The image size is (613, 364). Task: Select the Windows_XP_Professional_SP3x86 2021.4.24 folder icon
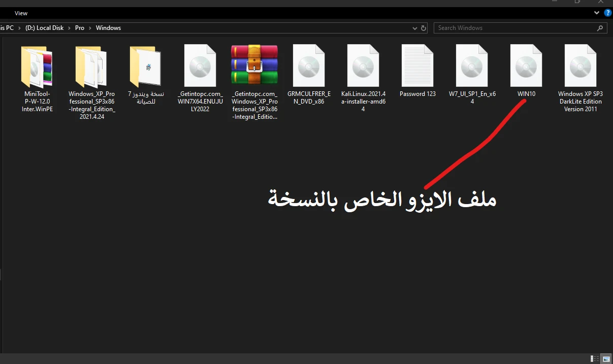tap(91, 67)
